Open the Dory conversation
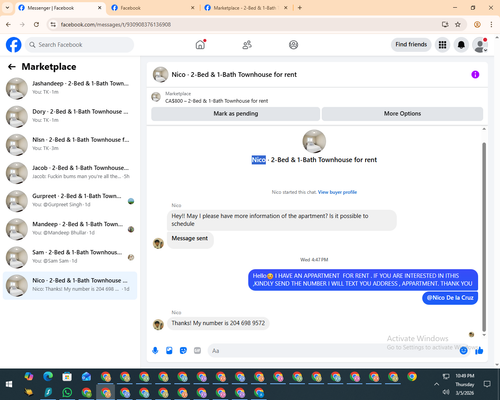The image size is (500, 400). [70, 117]
